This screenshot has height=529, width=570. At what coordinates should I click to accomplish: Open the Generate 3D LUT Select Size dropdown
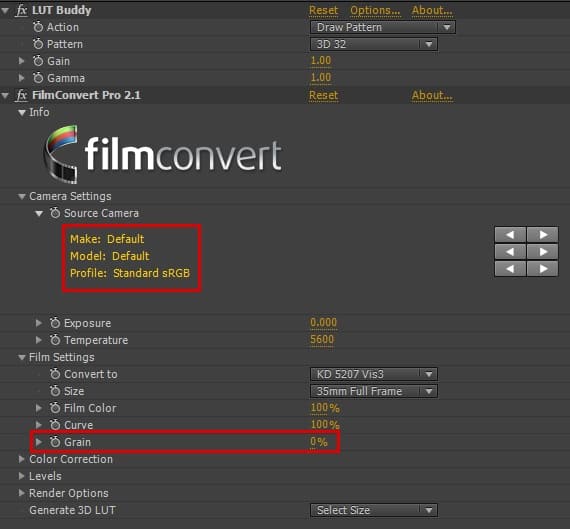pos(374,510)
